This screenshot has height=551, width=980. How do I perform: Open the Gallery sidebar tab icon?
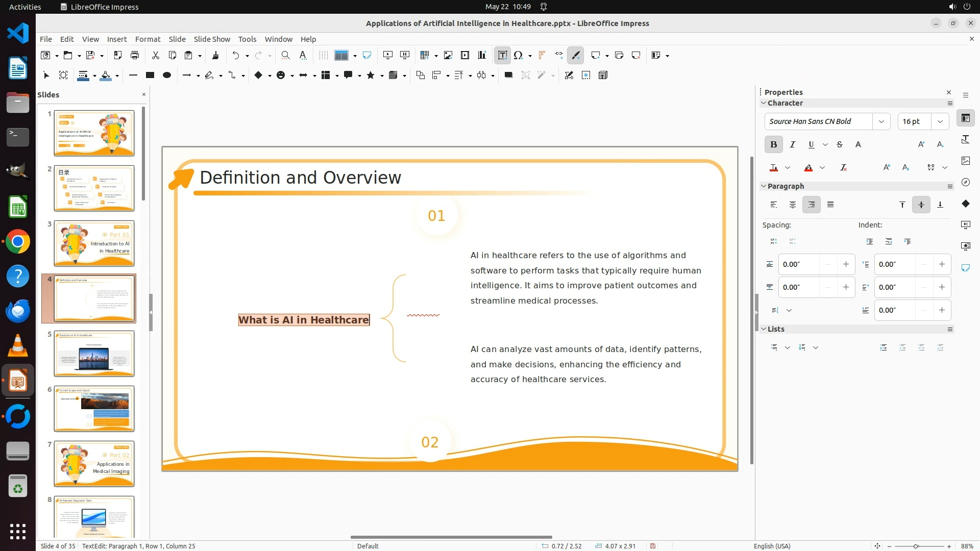(x=965, y=161)
